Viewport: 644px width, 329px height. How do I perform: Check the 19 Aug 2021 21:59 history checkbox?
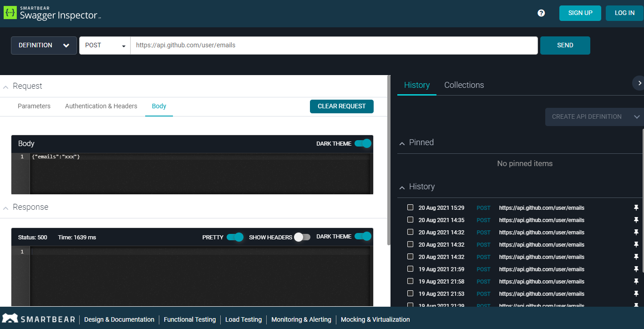[x=410, y=269]
